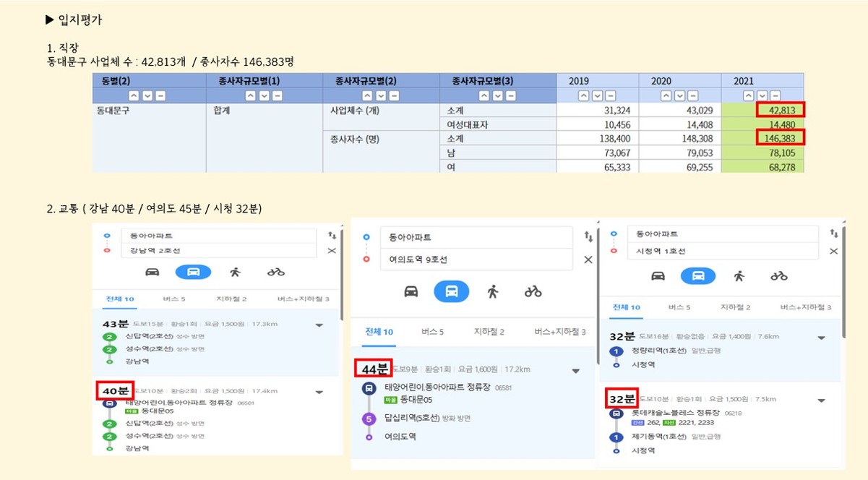Click line 1 badge next to 제기동역
This screenshot has width=868, height=480.
(x=616, y=437)
